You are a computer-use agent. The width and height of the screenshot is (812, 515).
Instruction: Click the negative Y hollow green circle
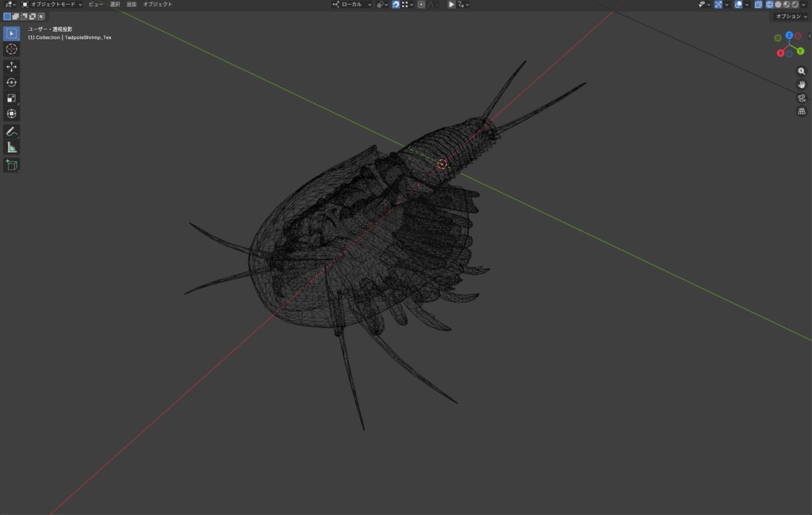click(x=778, y=38)
